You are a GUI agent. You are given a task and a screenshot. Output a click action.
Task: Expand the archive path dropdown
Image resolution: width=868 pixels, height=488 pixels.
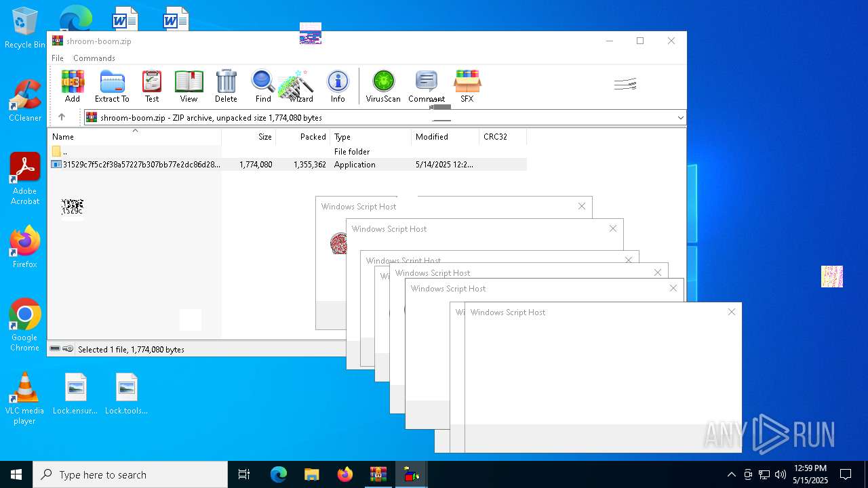tap(680, 118)
